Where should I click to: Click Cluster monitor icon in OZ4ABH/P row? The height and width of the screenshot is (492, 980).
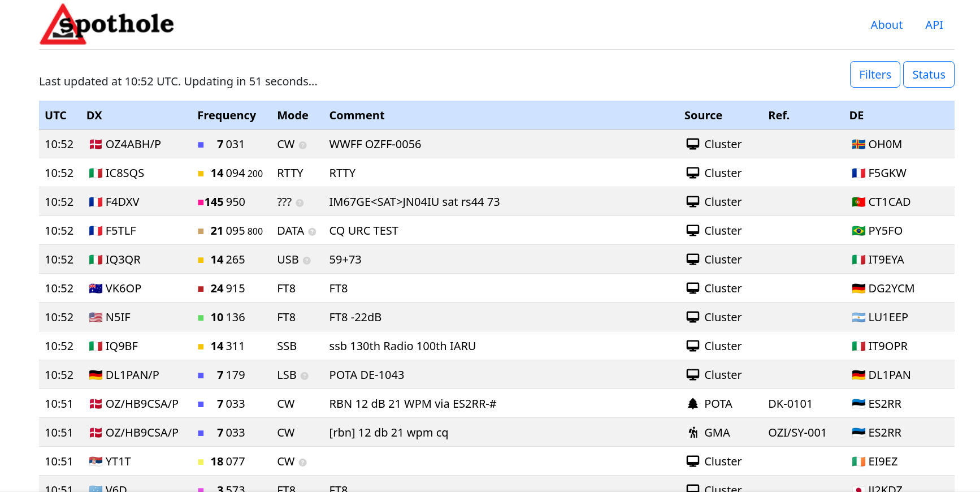coord(692,144)
